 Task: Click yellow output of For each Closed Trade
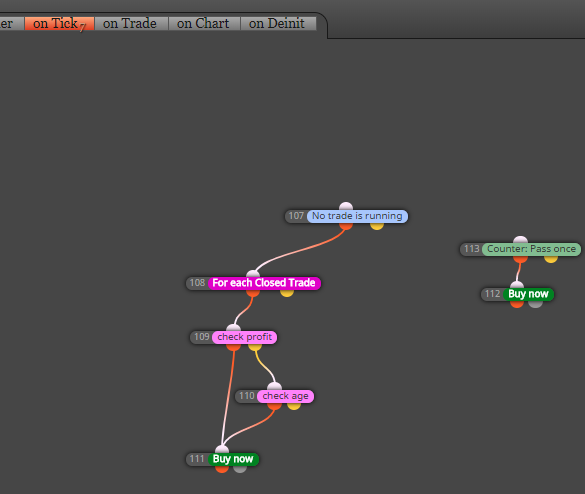pos(287,293)
